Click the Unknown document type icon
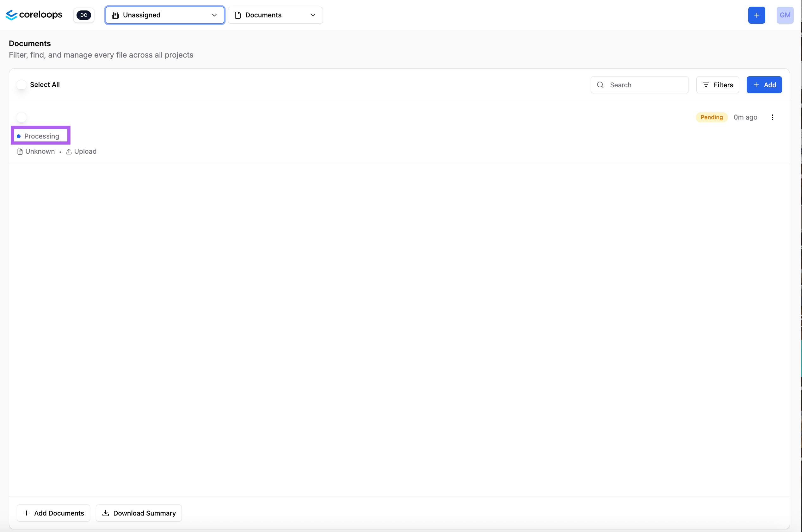802x532 pixels. [x=20, y=152]
